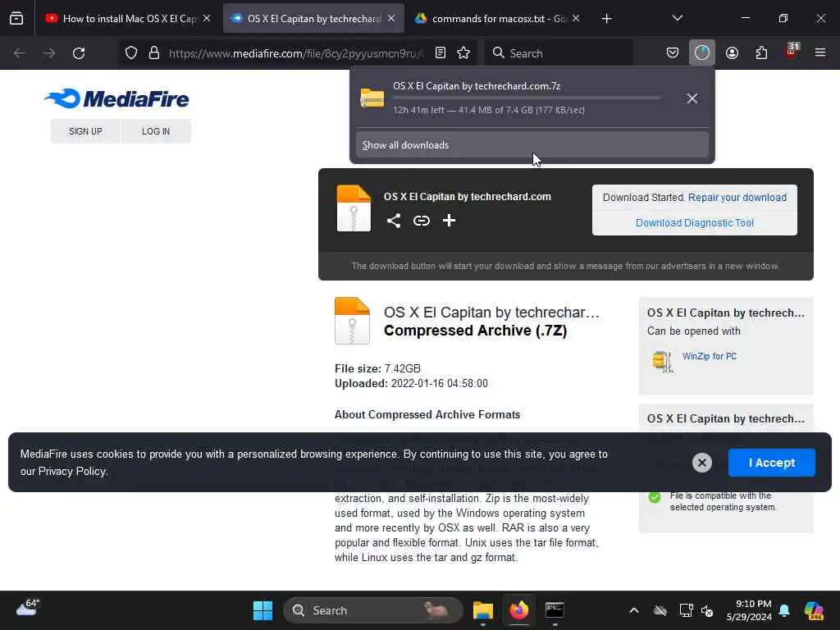Click WinZip for PC link
The image size is (840, 630).
(710, 356)
